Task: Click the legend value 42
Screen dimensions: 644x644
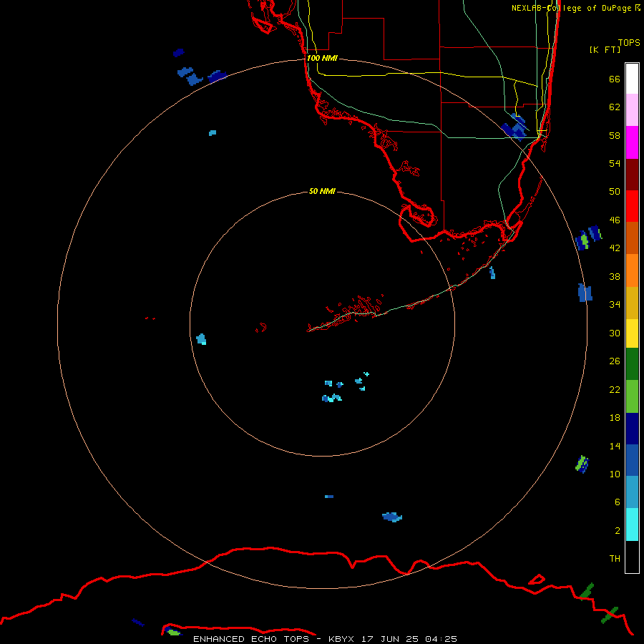Action: point(615,248)
